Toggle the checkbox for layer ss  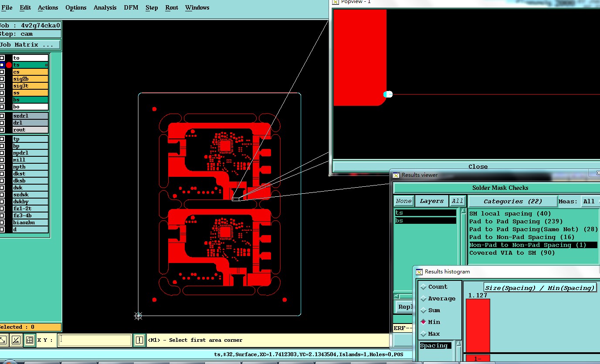click(x=2, y=93)
